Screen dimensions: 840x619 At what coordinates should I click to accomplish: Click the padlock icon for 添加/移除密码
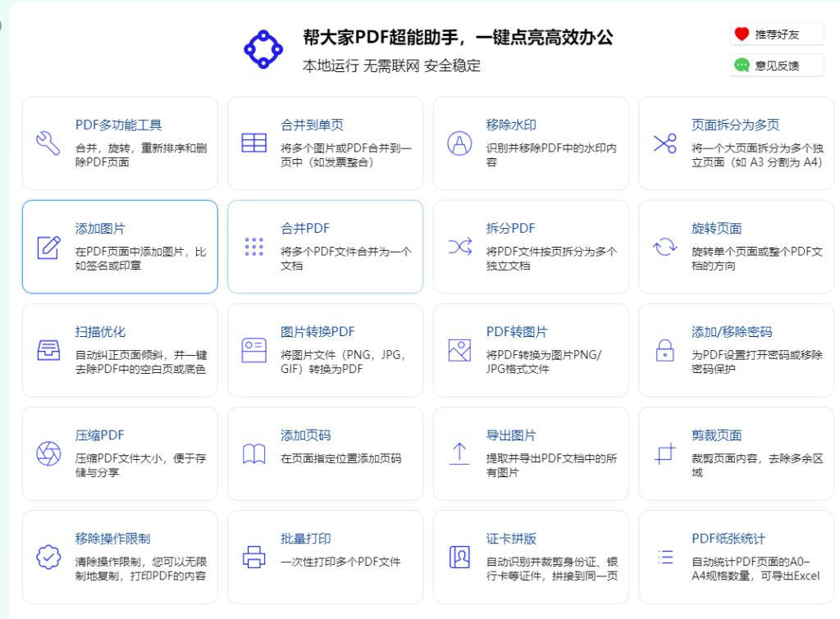point(664,350)
